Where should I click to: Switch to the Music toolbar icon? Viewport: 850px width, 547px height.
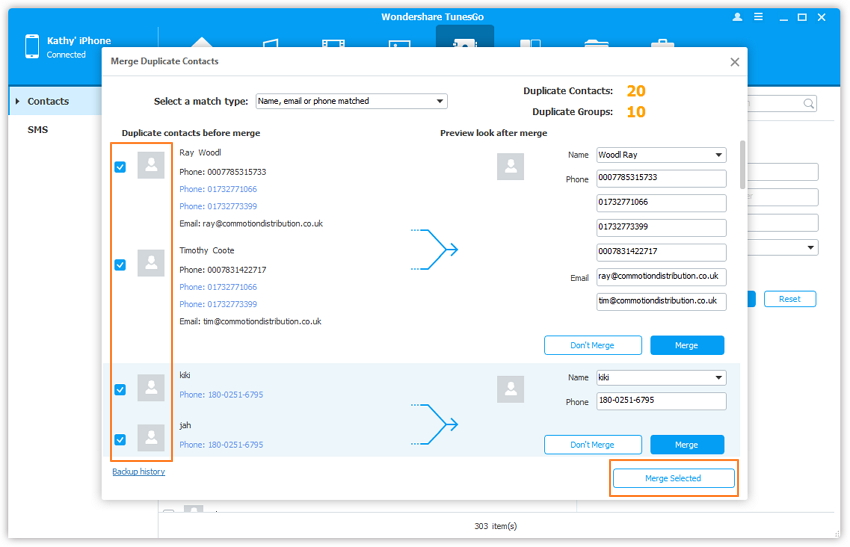pos(269,43)
